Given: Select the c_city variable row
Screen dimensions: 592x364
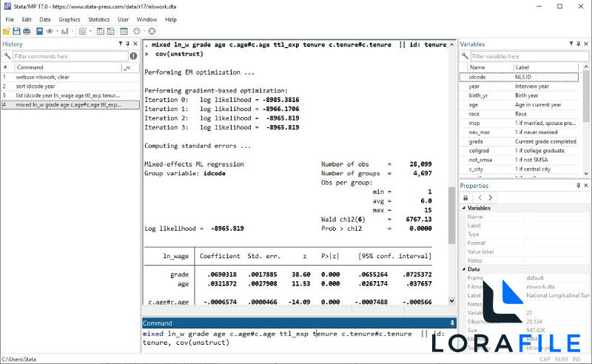Looking at the screenshot, I should pyautogui.click(x=519, y=169).
